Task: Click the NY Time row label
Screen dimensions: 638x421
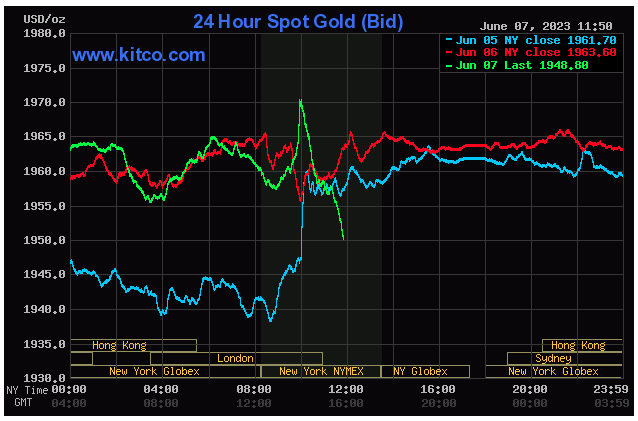Action: tap(27, 390)
